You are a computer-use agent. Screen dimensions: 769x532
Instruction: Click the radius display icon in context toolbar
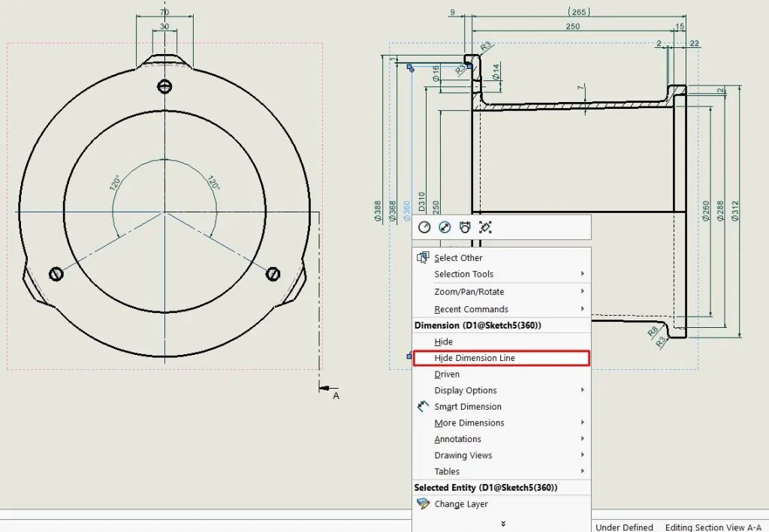(x=424, y=227)
